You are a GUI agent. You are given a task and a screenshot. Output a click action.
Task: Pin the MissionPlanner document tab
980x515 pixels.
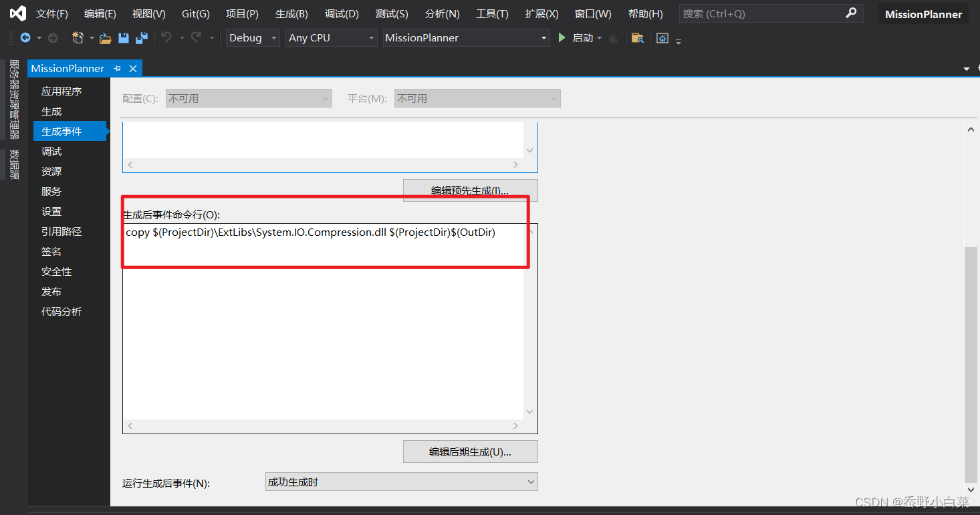tap(117, 67)
